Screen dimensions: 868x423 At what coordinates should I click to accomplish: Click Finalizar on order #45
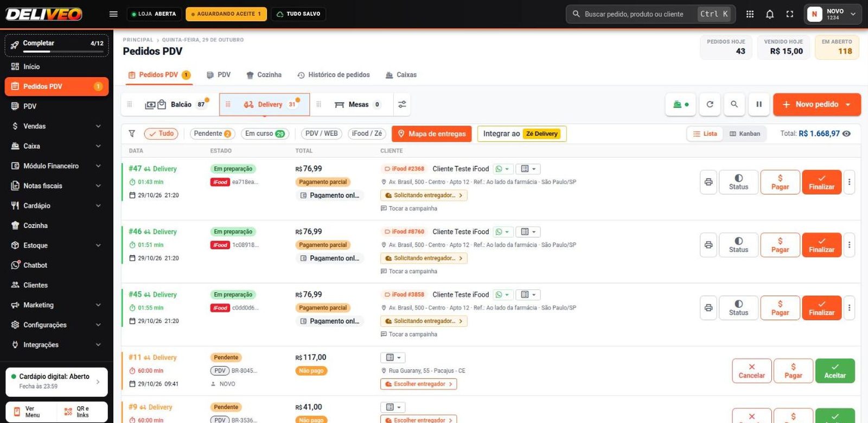(x=821, y=308)
